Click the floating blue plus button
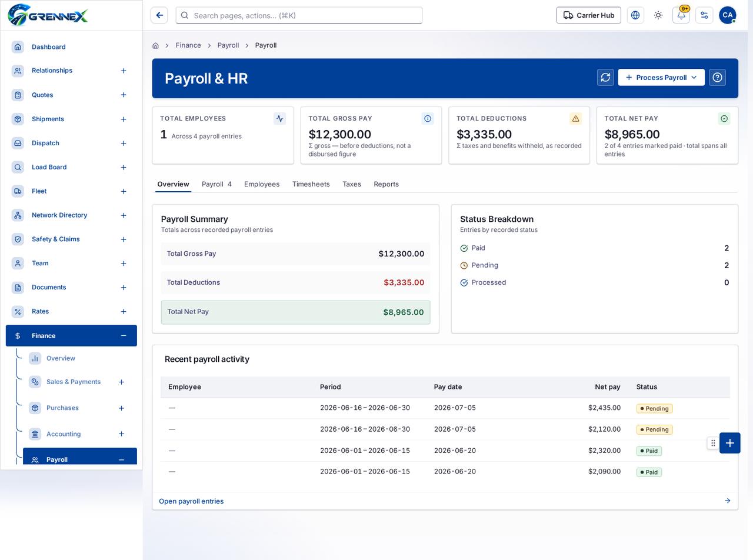The width and height of the screenshot is (753, 560). 730,443
